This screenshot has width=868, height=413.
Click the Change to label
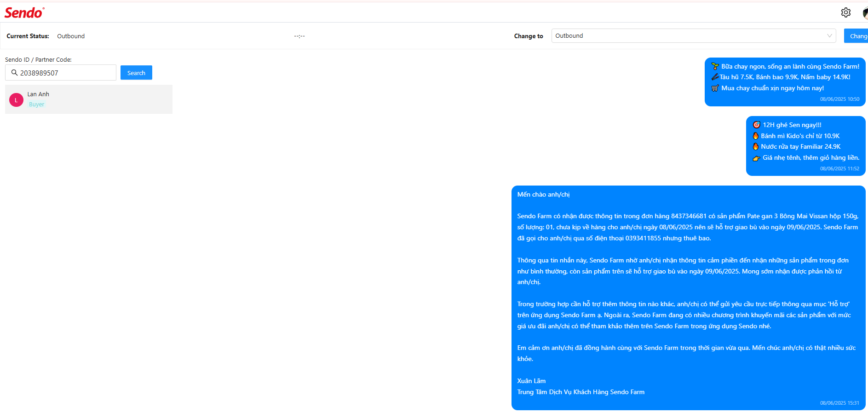(x=529, y=36)
